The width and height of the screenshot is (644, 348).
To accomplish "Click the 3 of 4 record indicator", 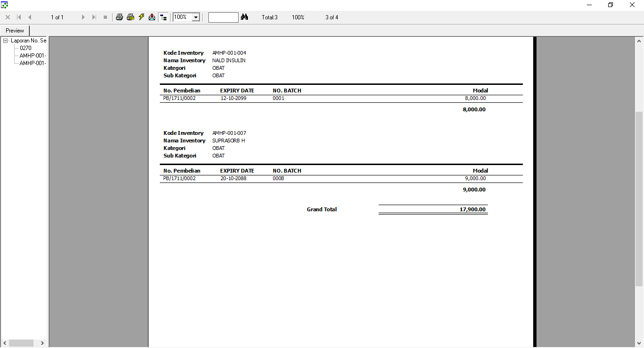I will click(x=332, y=17).
